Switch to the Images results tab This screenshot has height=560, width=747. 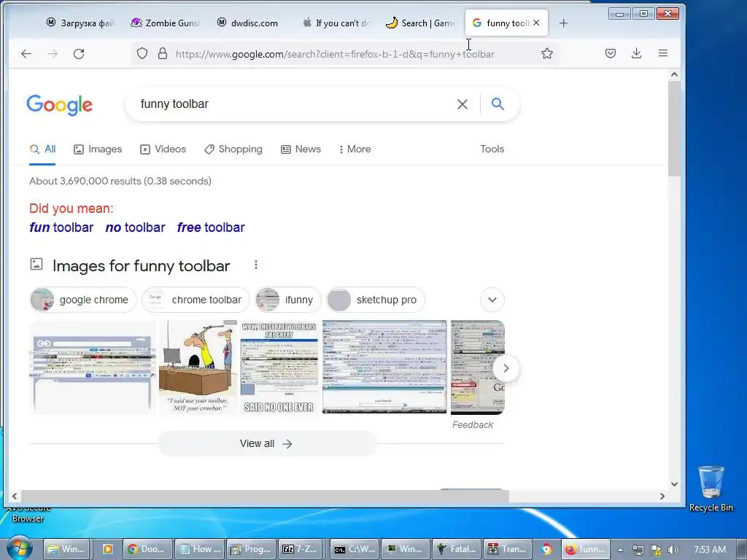pyautogui.click(x=98, y=149)
